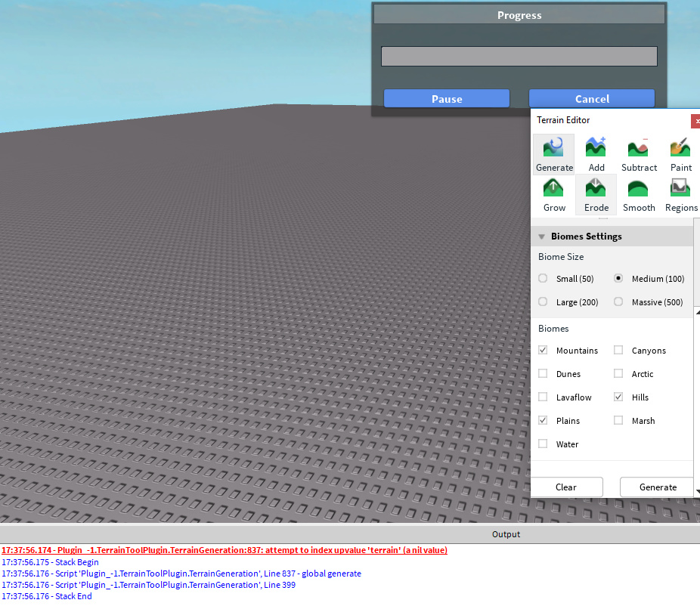This screenshot has width=700, height=606.
Task: Select the Erode terrain tool
Action: tap(596, 194)
